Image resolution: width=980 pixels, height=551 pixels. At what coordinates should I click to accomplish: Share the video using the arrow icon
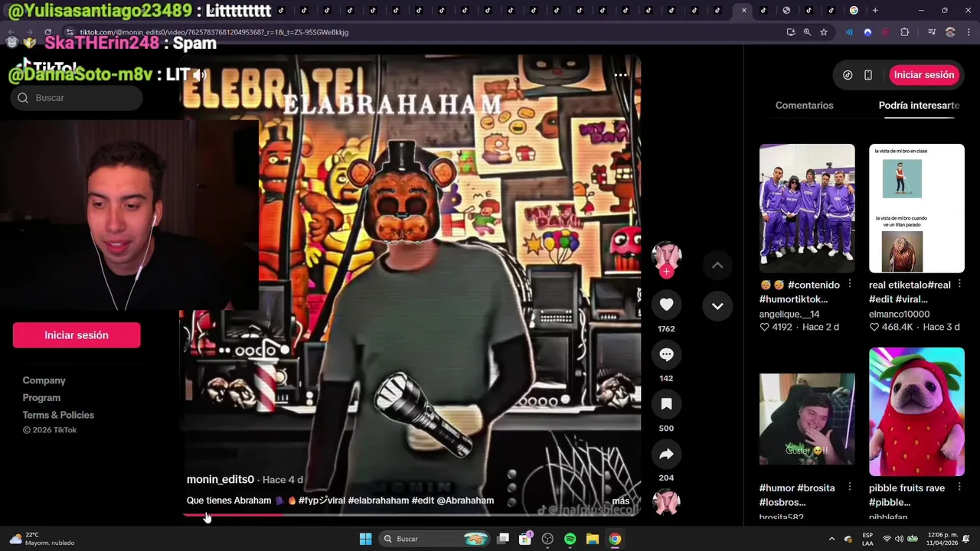[666, 454]
